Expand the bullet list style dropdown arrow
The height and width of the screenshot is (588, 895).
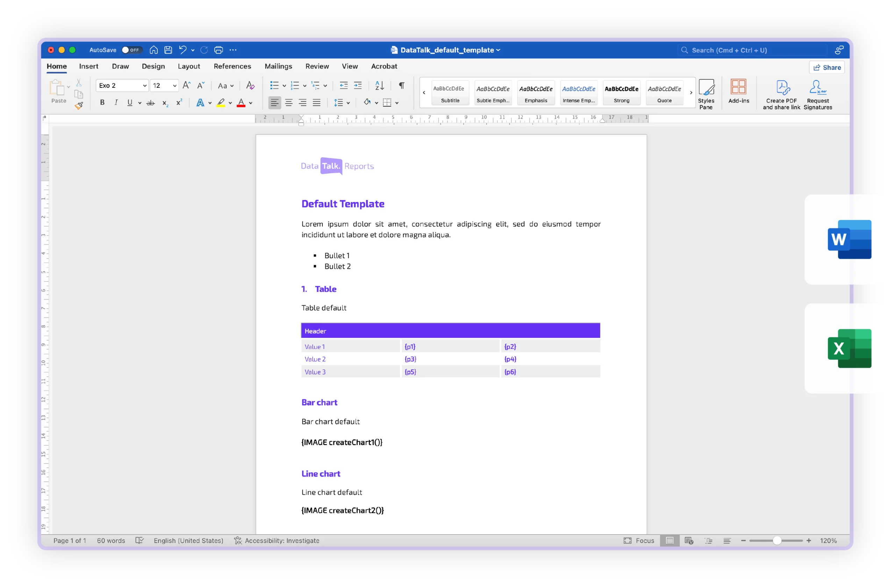284,86
